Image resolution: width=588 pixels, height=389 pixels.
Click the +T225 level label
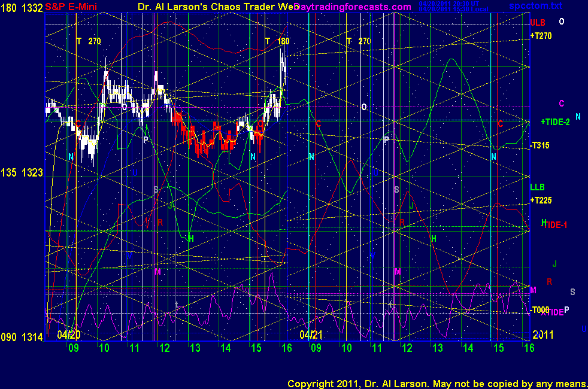[x=541, y=200]
